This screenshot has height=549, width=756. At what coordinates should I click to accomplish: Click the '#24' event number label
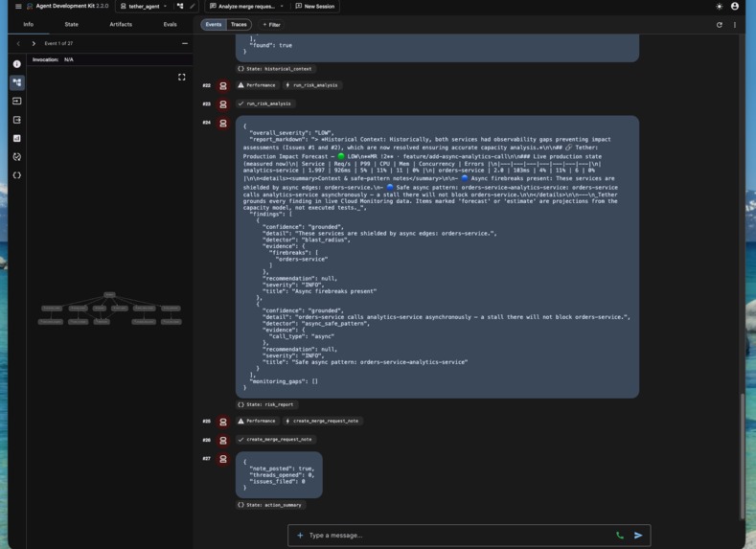(x=206, y=123)
